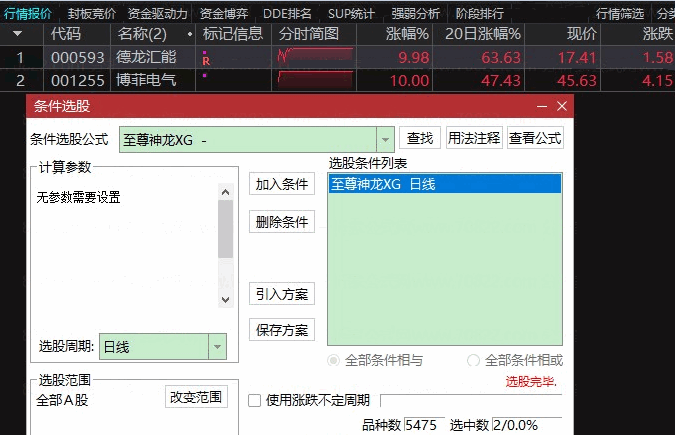Open the 资金驱动力 tab
Viewport: 675px width, 435px height.
pos(158,14)
